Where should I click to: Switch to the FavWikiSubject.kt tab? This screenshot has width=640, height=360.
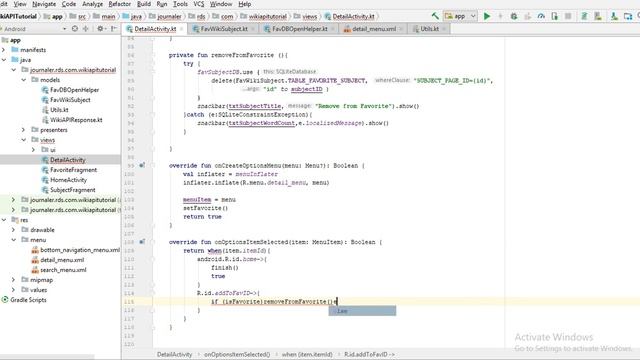click(x=224, y=29)
